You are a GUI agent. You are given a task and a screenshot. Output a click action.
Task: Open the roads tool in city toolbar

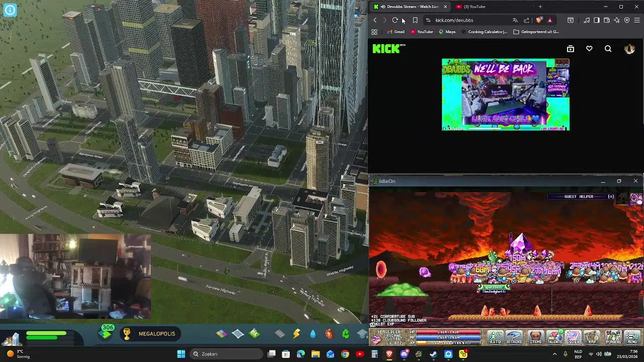(280, 334)
